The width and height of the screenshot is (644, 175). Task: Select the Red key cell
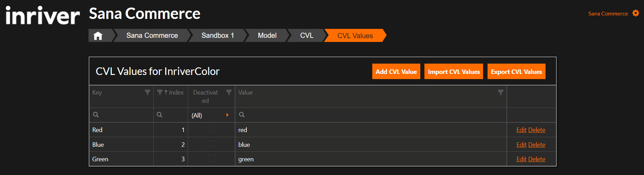click(121, 130)
